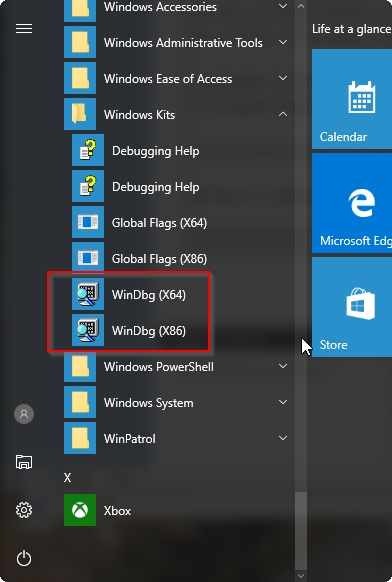Expand Windows Accessories chevron
The width and height of the screenshot is (392, 582).
point(283,6)
